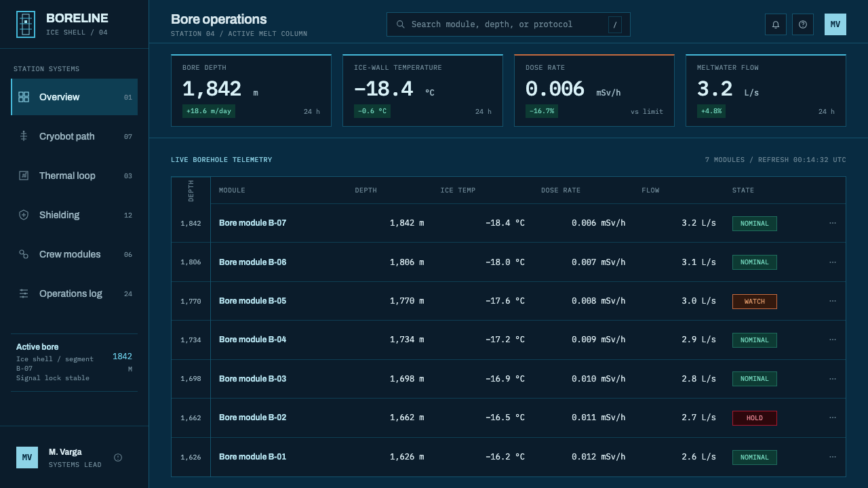
Task: Click the slash shortcut key badge
Action: pyautogui.click(x=615, y=24)
